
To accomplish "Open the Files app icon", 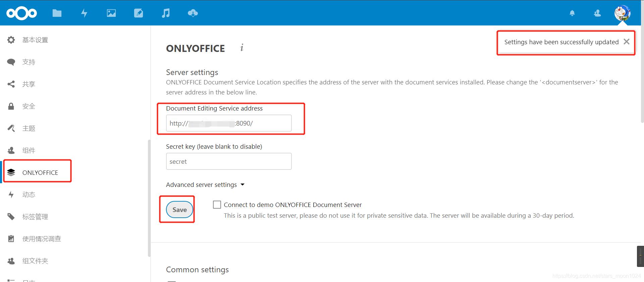I will tap(57, 13).
